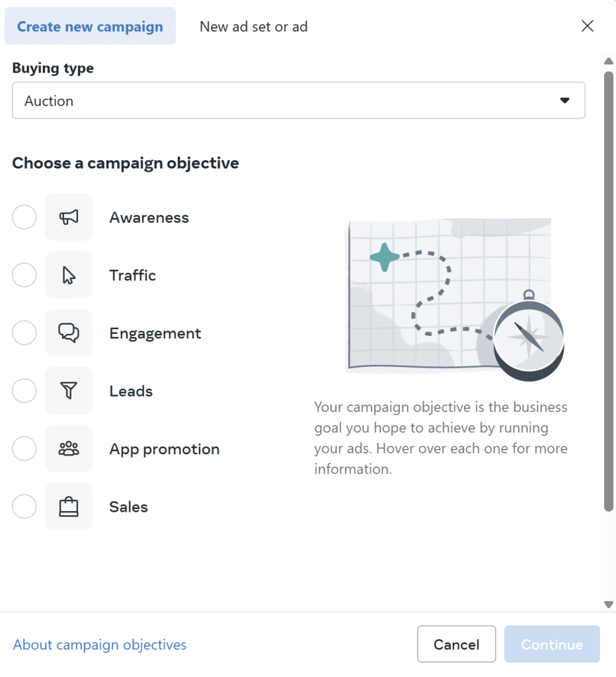Open the About campaign objectives link
616x677 pixels.
100,645
